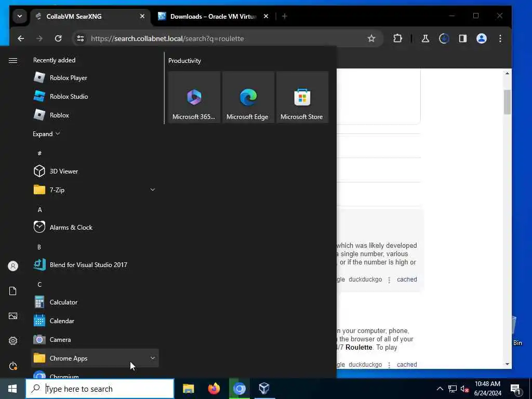Bookmark this page with star icon

(x=371, y=38)
